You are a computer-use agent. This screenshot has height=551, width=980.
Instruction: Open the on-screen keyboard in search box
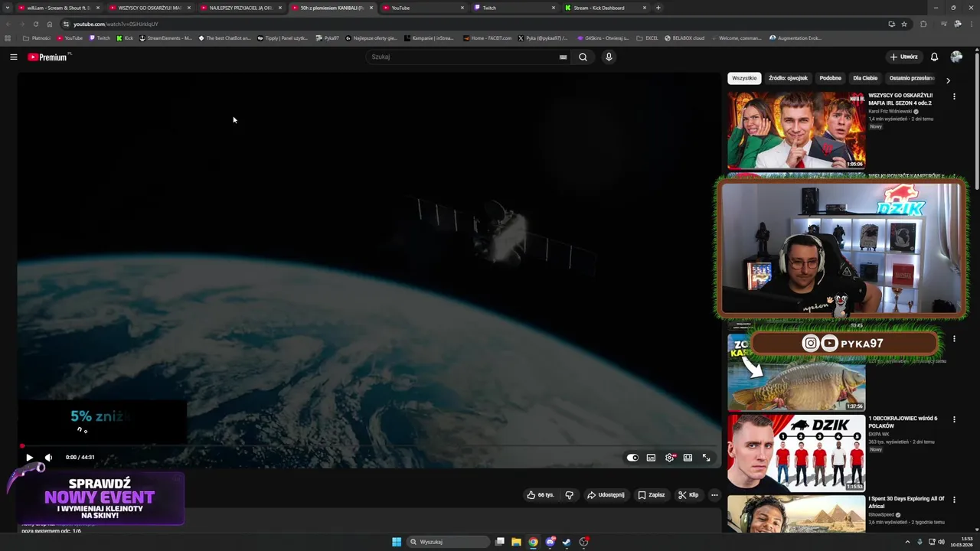pyautogui.click(x=563, y=57)
